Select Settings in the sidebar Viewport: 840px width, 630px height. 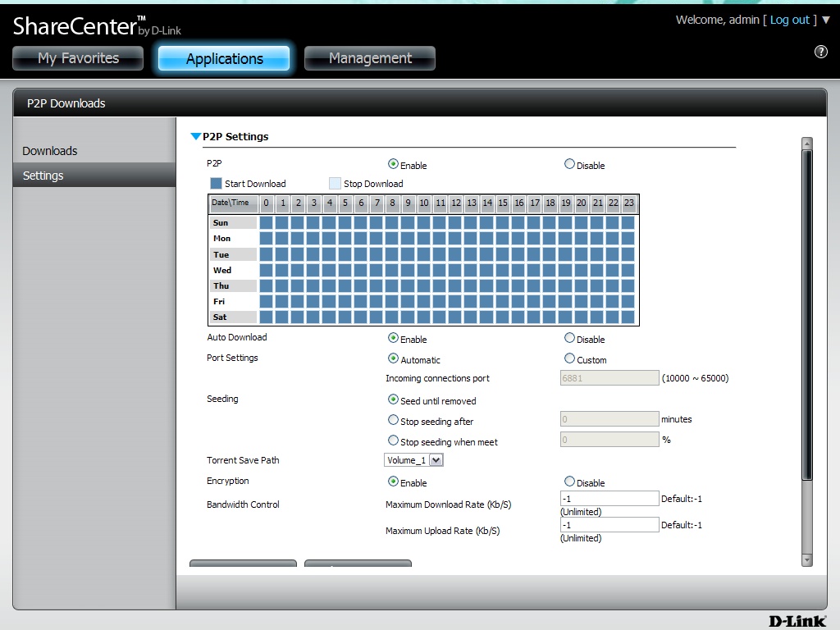tap(94, 176)
